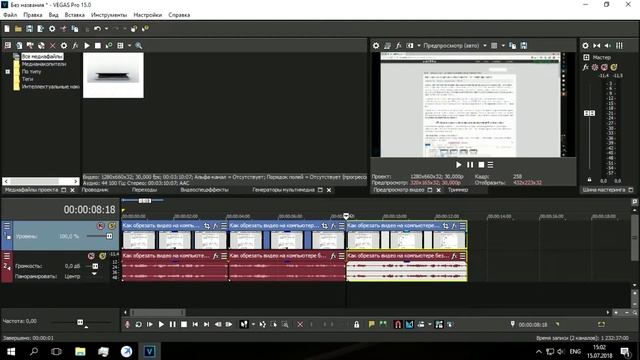This screenshot has height=360, width=640.
Task: Select the media thumbnail in Project Media
Action: pyautogui.click(x=113, y=76)
